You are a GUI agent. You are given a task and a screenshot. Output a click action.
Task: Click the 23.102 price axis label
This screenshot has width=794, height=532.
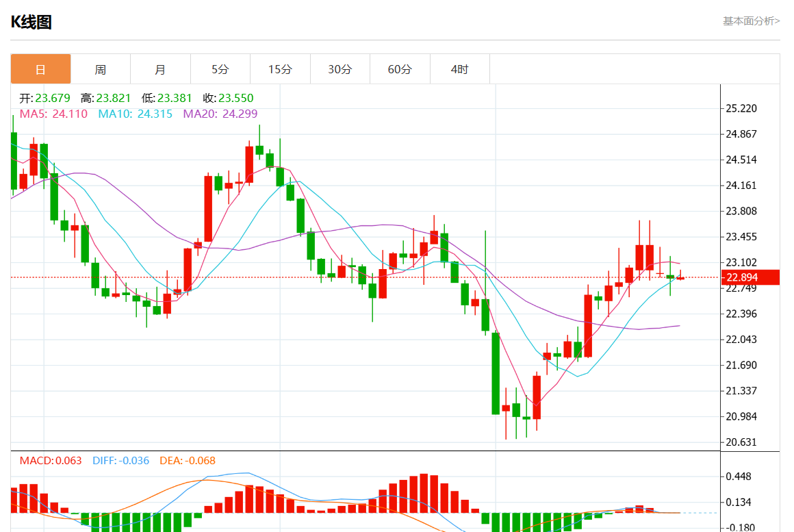click(x=741, y=262)
